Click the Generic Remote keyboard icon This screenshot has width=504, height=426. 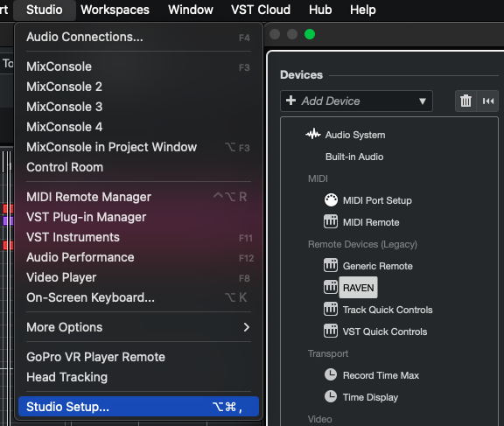click(x=331, y=265)
